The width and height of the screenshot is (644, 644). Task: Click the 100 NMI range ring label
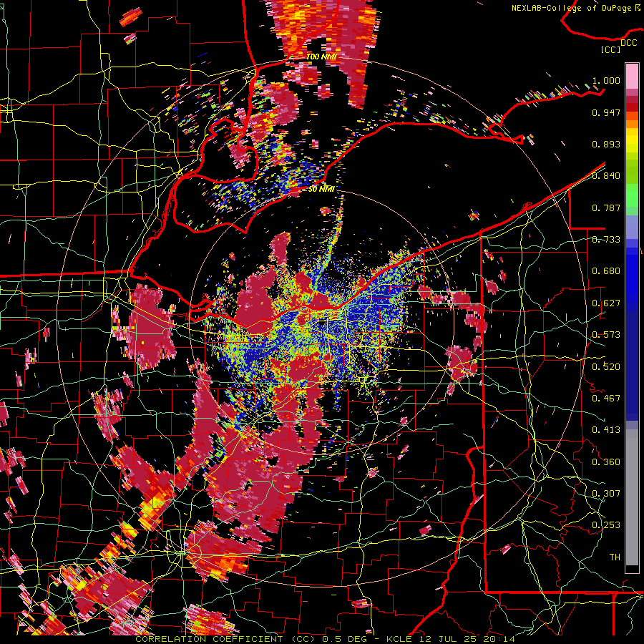321,57
